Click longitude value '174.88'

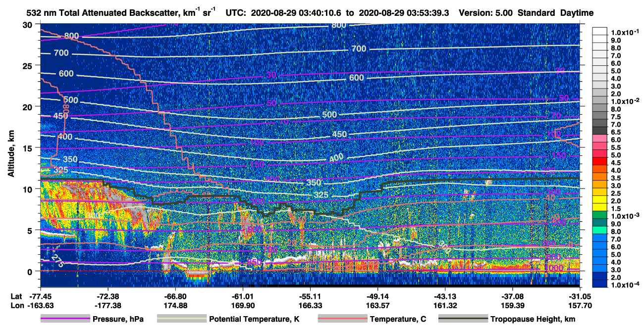coord(176,305)
